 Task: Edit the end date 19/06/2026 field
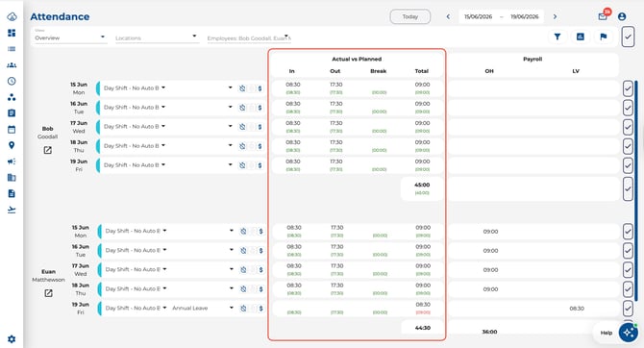(525, 16)
